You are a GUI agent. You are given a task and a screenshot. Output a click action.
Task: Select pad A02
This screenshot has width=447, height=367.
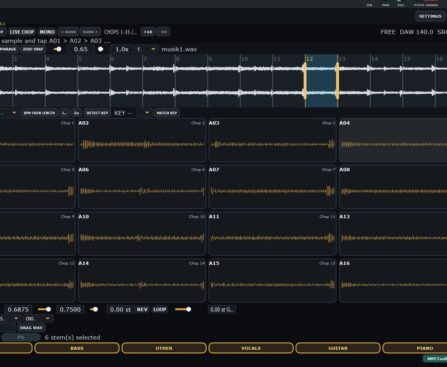pyautogui.click(x=142, y=140)
